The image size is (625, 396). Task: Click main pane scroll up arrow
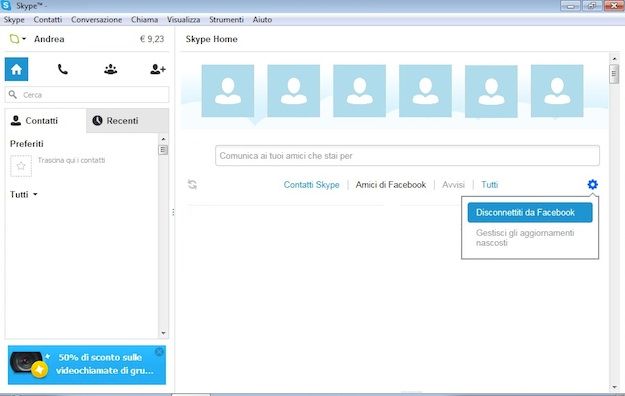point(614,59)
